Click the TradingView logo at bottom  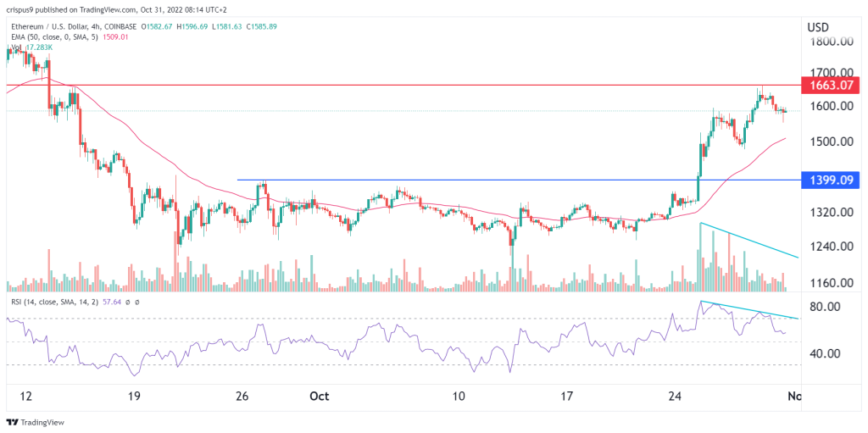[x=35, y=422]
